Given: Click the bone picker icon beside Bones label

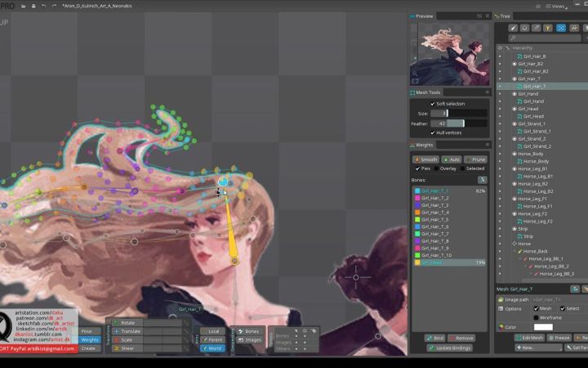Looking at the screenshot, I should coord(483,180).
